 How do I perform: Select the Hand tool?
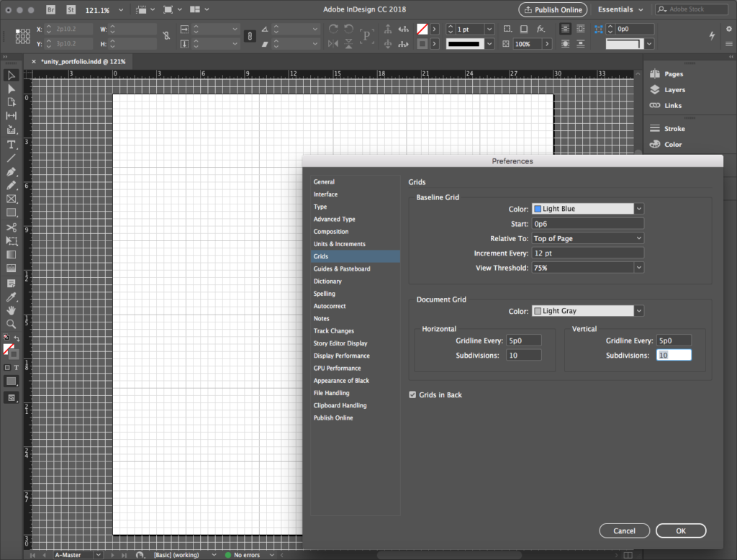(x=12, y=310)
